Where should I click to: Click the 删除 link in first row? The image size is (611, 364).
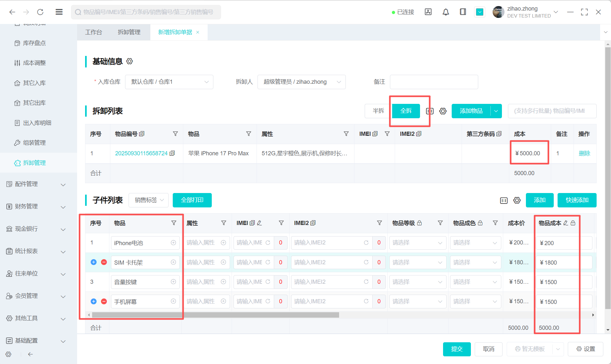(584, 153)
